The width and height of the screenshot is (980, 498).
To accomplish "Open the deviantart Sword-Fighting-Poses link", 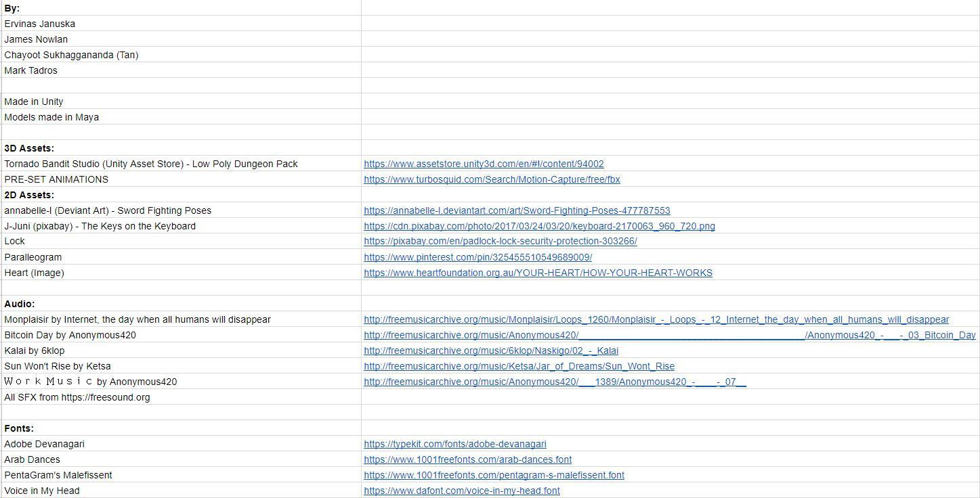I will (x=517, y=210).
